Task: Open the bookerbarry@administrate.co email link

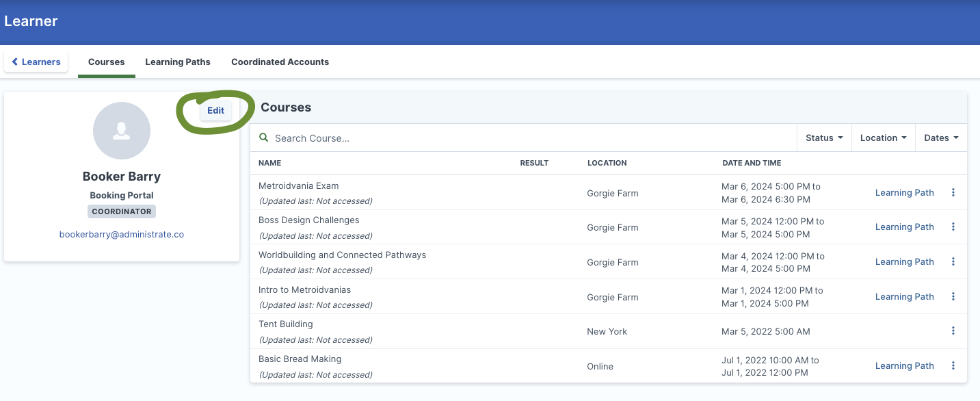Action: tap(122, 234)
